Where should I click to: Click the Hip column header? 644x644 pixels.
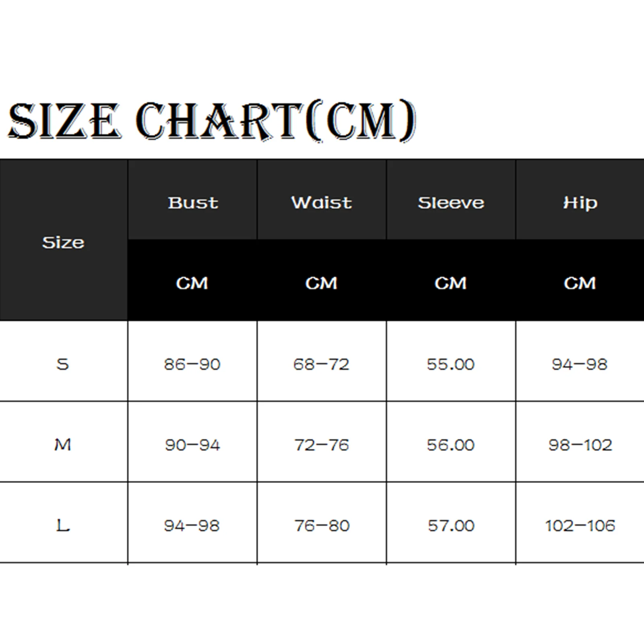pyautogui.click(x=580, y=203)
